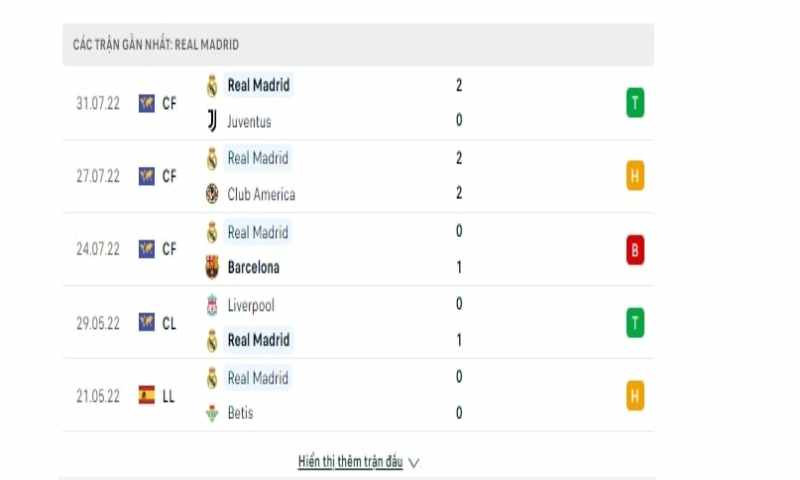This screenshot has width=800, height=480.
Task: Click the red B result badge
Action: [634, 250]
